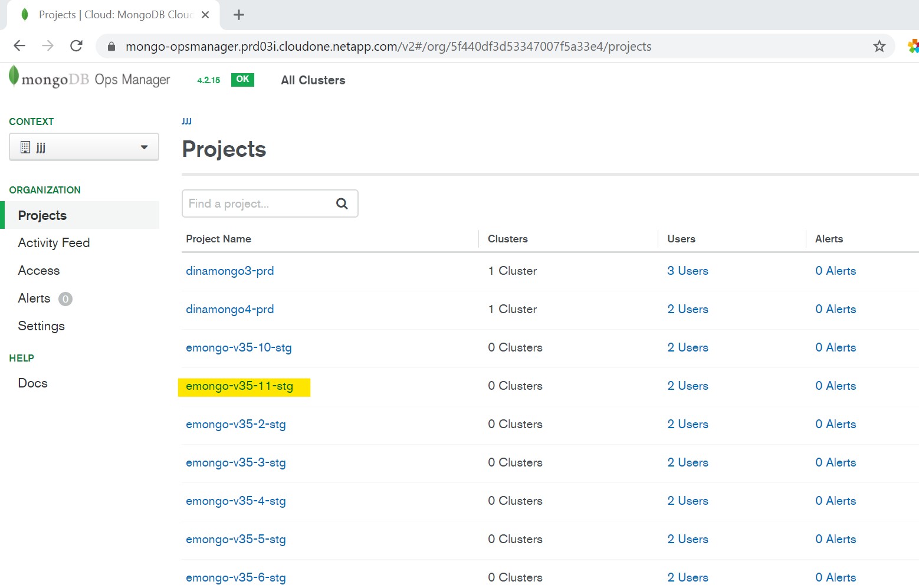Viewport: 919px width, 588px height.
Task: Click the MongoDB Ops Manager leaf logo
Action: pos(14,77)
